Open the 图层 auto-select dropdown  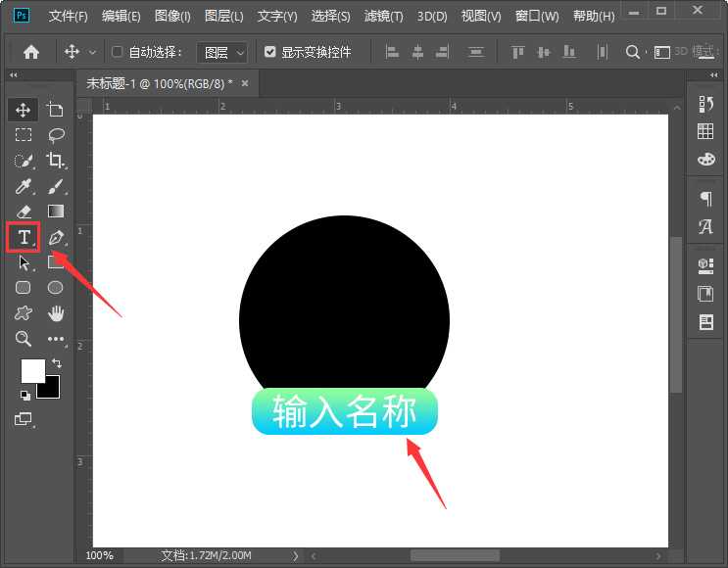[222, 52]
